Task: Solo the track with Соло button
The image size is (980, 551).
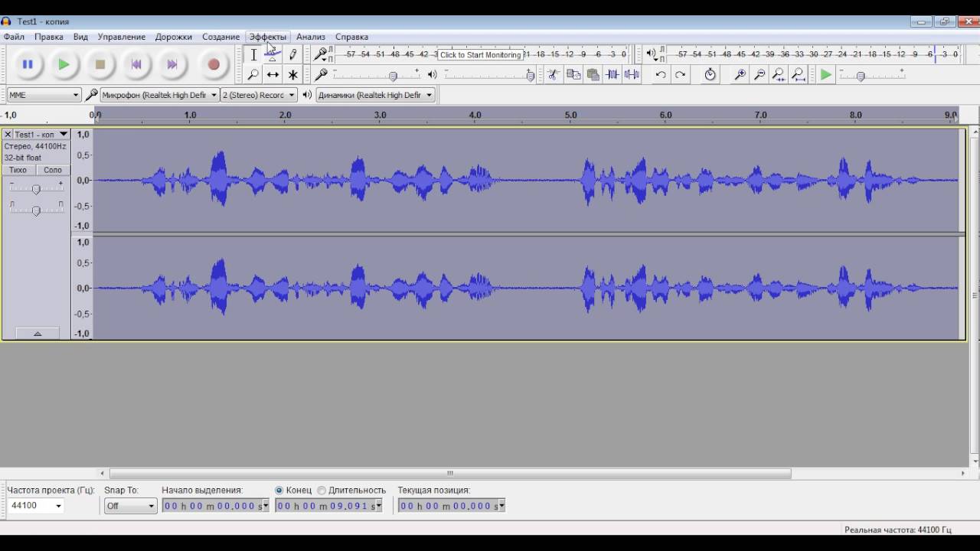Action: [53, 170]
